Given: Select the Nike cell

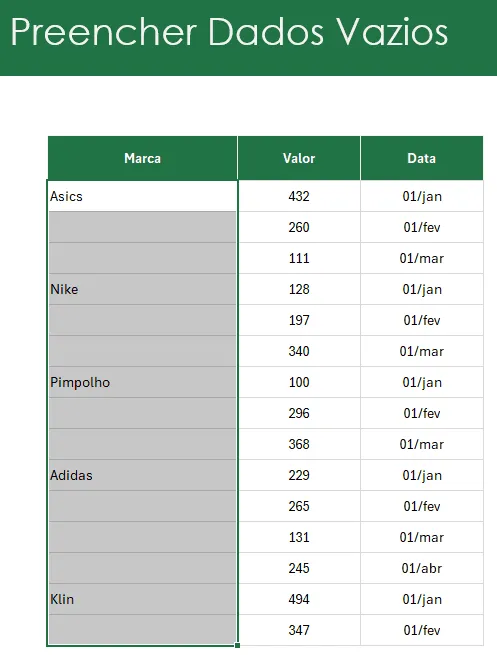Looking at the screenshot, I should pyautogui.click(x=142, y=289).
